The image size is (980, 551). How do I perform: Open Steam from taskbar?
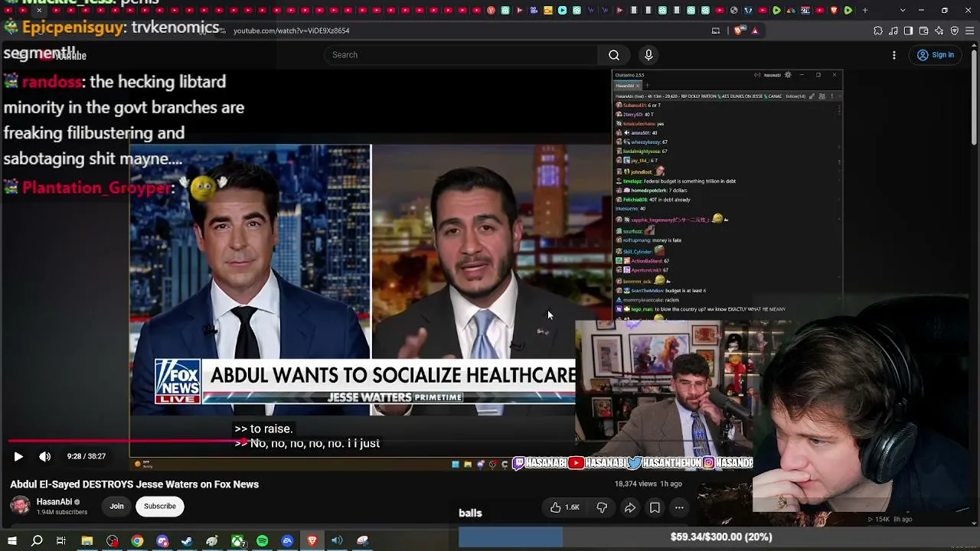pos(187,541)
